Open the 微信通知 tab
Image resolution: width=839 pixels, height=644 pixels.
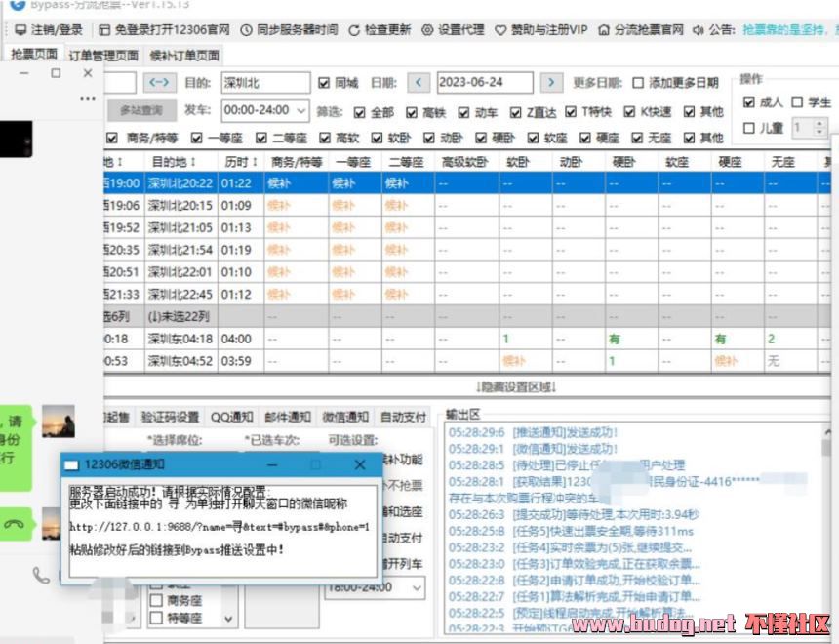(x=345, y=417)
